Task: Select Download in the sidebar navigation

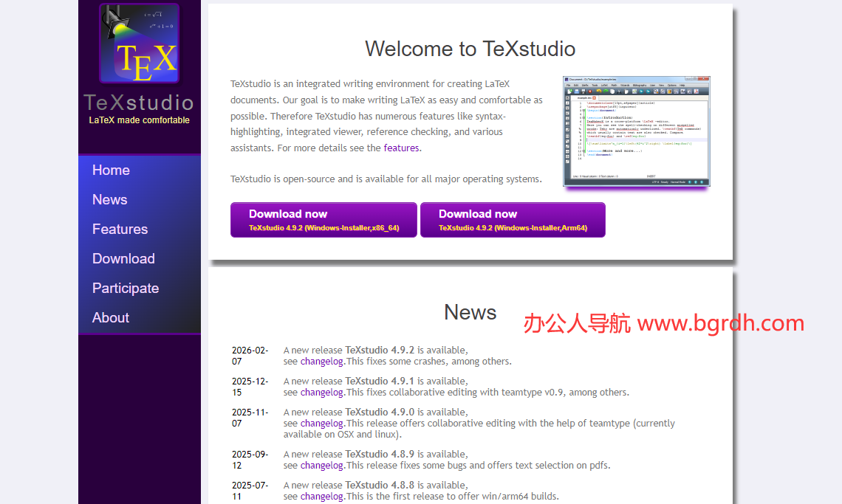Action: [x=123, y=259]
